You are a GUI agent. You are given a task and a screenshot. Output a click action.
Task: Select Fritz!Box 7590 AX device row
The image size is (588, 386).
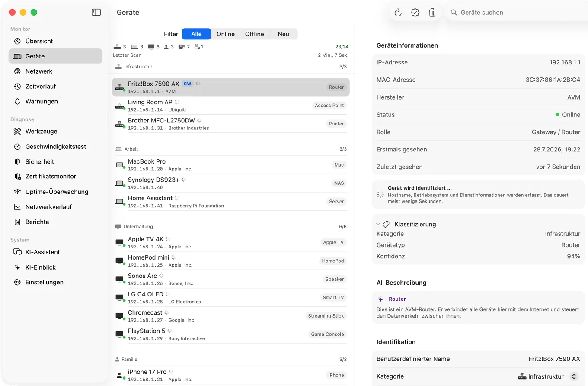(231, 87)
